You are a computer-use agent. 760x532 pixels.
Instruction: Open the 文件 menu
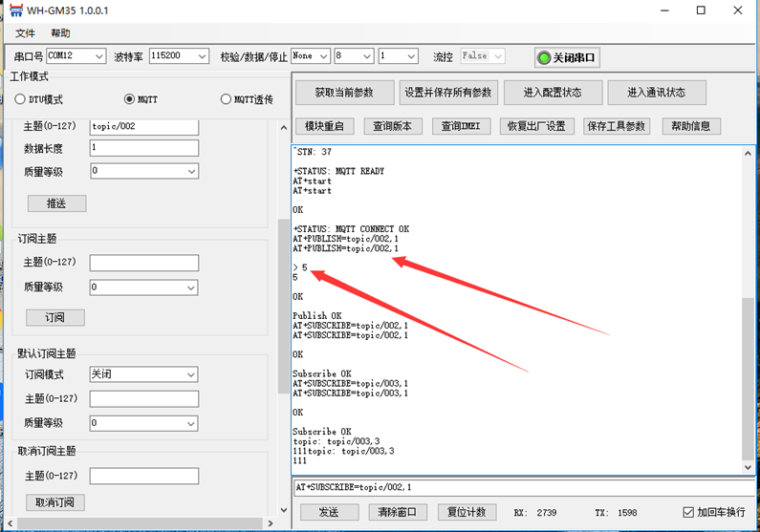(x=25, y=32)
